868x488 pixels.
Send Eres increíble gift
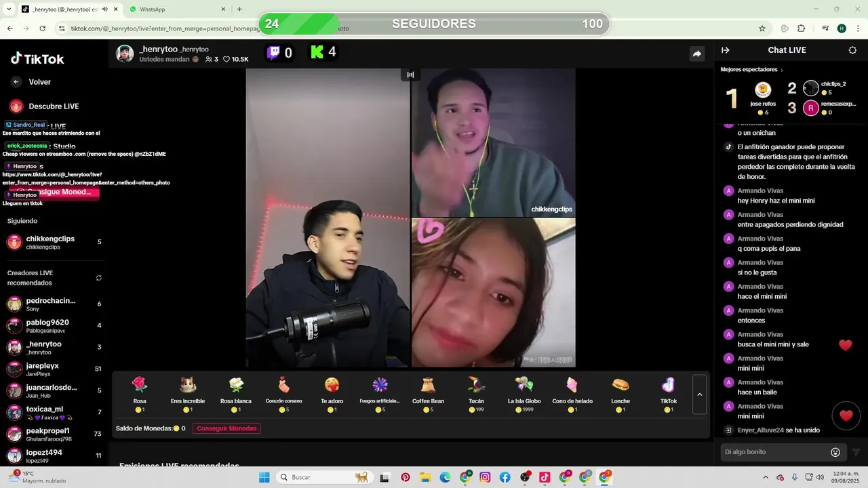[188, 394]
